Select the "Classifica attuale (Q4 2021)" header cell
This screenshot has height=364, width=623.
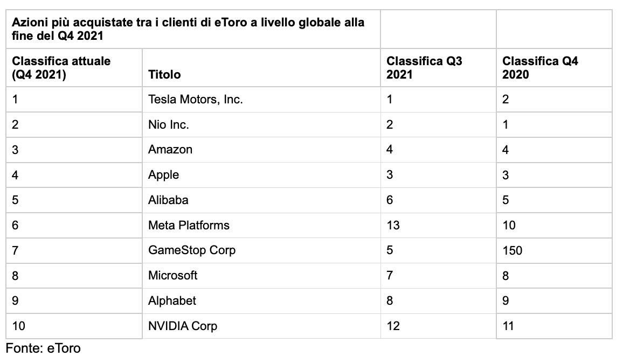coord(61,67)
